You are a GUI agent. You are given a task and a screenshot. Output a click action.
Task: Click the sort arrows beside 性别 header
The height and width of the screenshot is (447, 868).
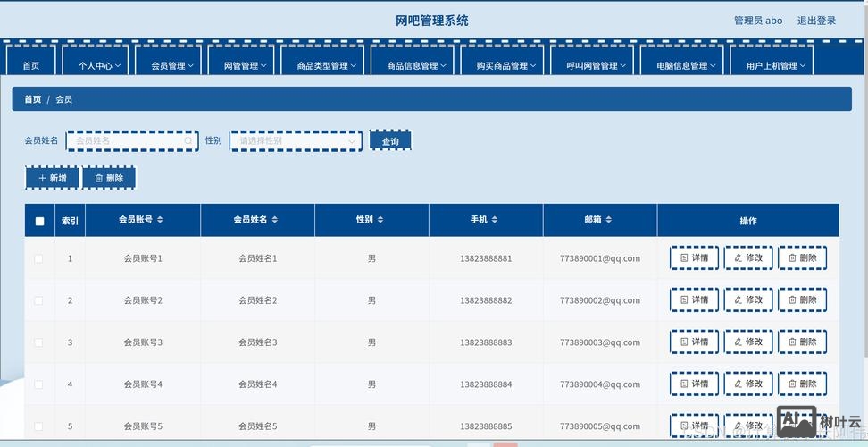point(380,220)
